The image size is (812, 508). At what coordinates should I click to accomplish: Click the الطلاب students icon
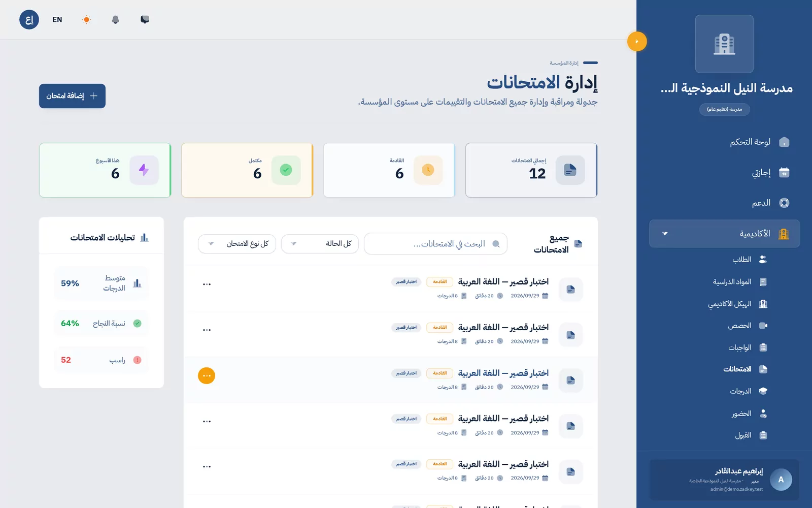coord(763,260)
